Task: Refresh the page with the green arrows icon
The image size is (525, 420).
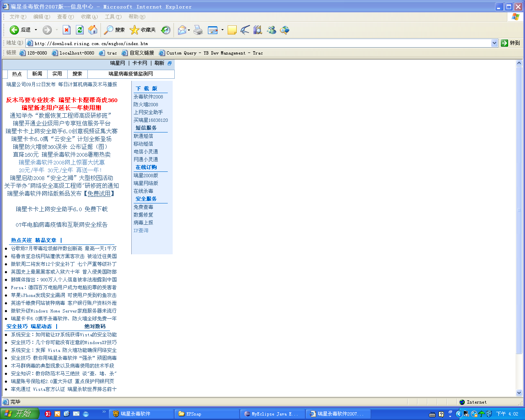Action: [80, 30]
